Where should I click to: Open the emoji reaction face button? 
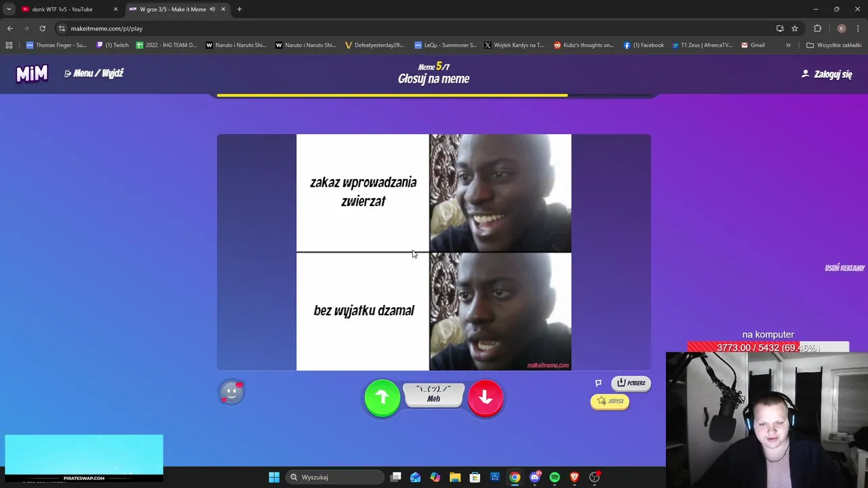tap(231, 392)
